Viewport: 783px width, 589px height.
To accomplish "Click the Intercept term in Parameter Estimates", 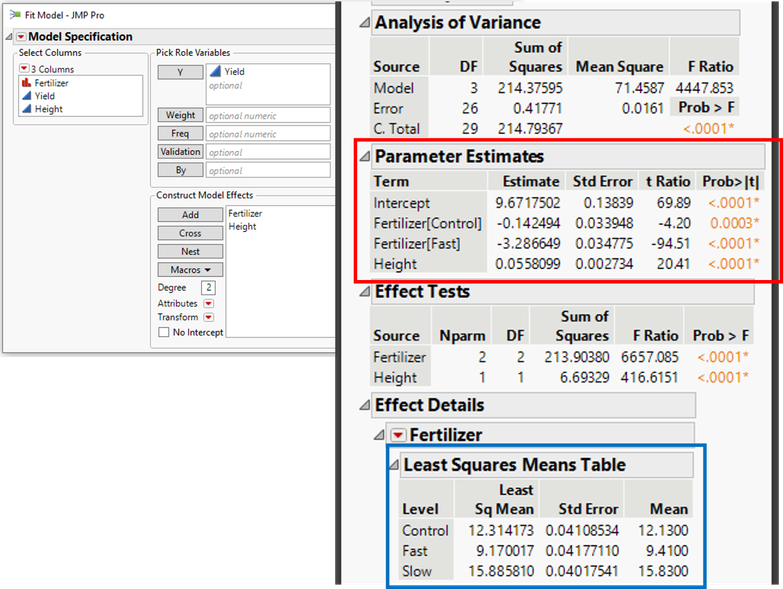I will click(x=401, y=203).
